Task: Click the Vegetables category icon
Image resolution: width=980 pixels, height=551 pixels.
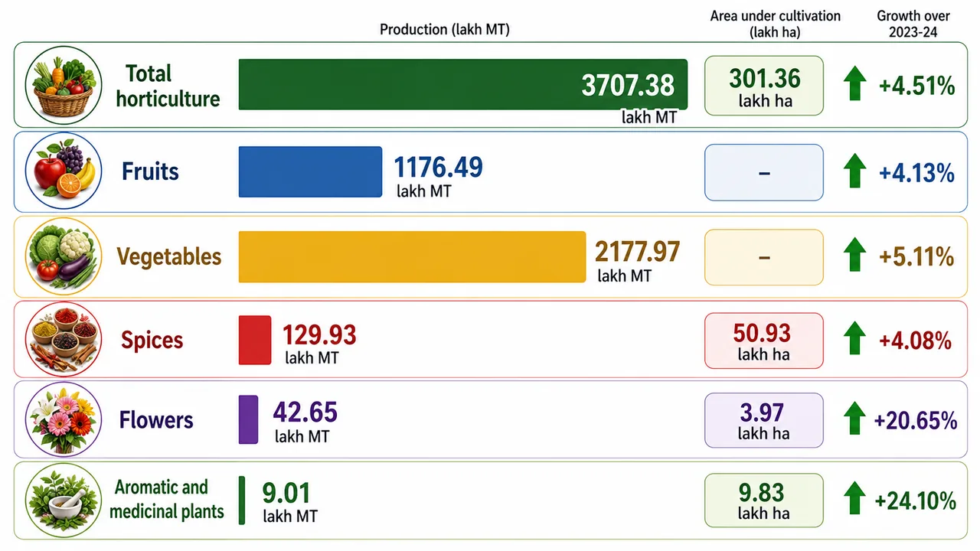Action: point(63,256)
